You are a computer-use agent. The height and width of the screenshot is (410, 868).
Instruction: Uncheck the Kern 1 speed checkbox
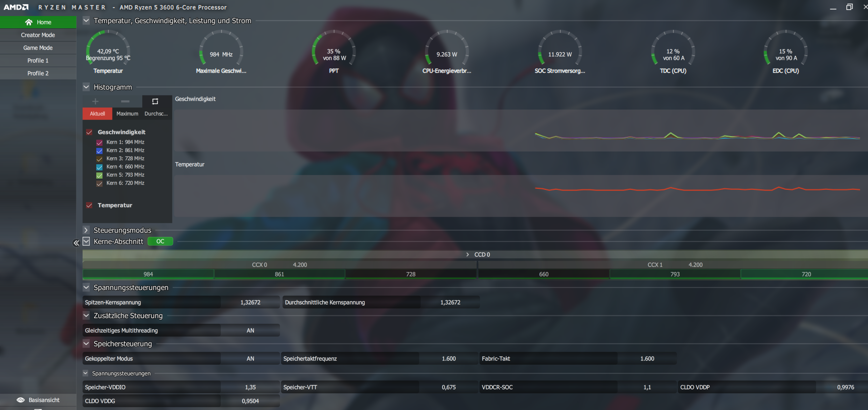99,142
